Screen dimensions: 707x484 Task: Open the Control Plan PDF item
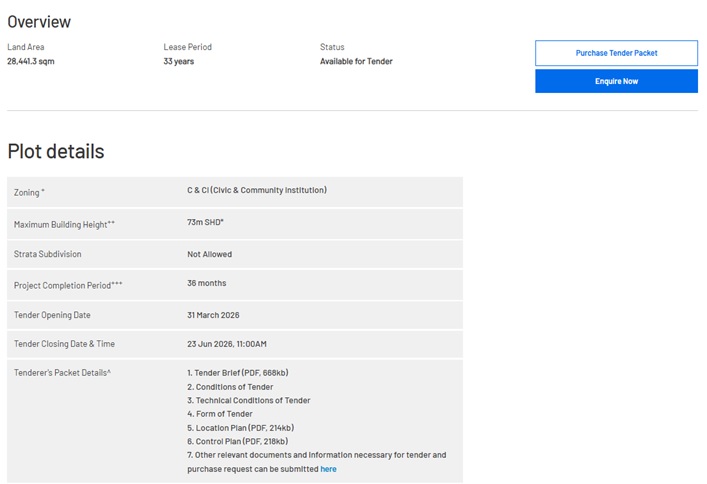[238, 441]
